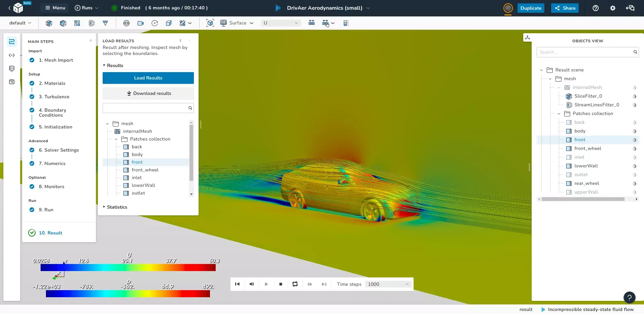Toggle visibility of body patch in Objects View

[x=634, y=131]
